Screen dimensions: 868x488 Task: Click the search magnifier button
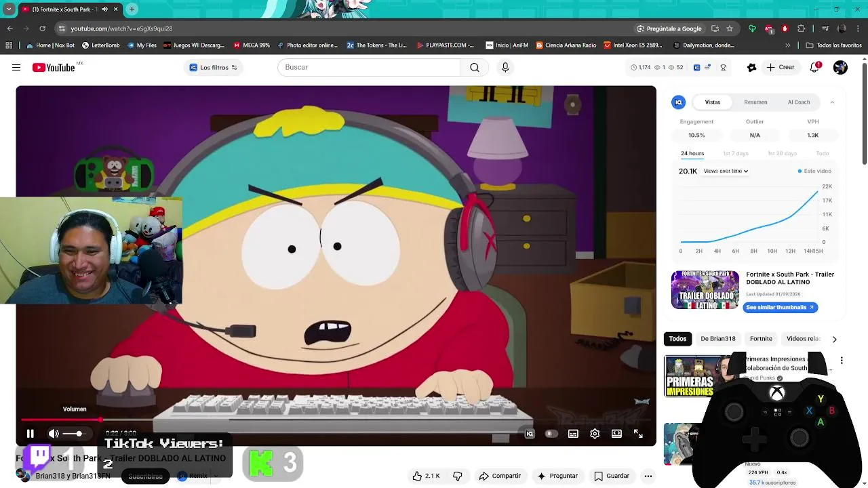475,67
